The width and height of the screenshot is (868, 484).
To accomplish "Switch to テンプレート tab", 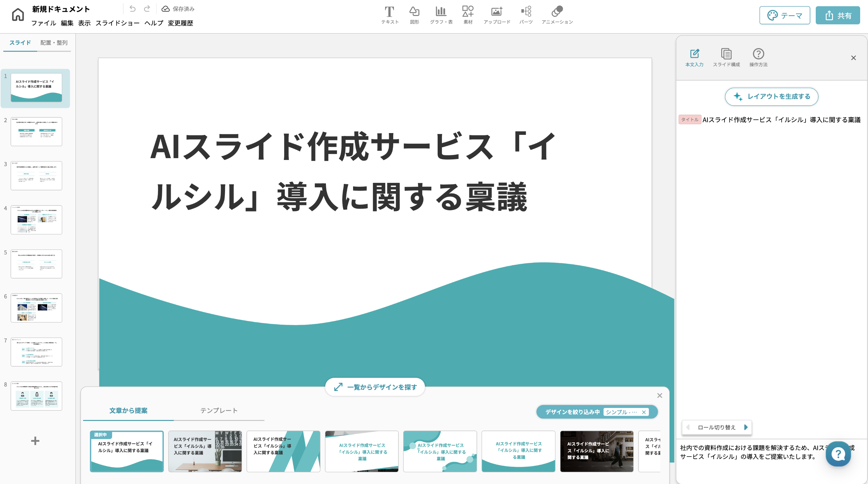I will click(219, 410).
